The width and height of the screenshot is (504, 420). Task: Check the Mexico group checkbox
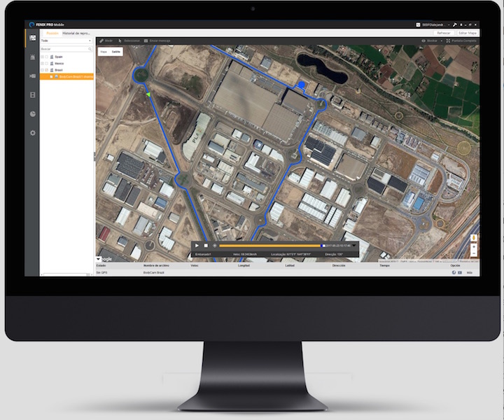click(x=47, y=64)
